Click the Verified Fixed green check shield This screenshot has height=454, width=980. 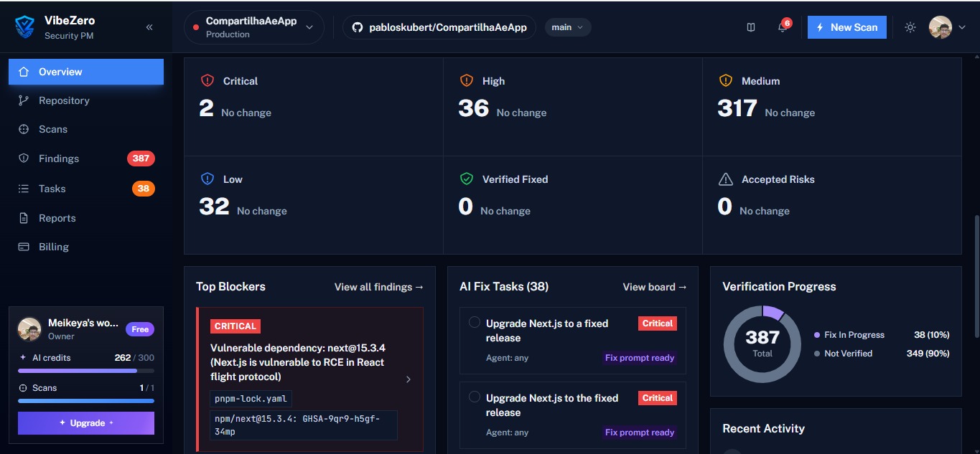click(x=467, y=179)
